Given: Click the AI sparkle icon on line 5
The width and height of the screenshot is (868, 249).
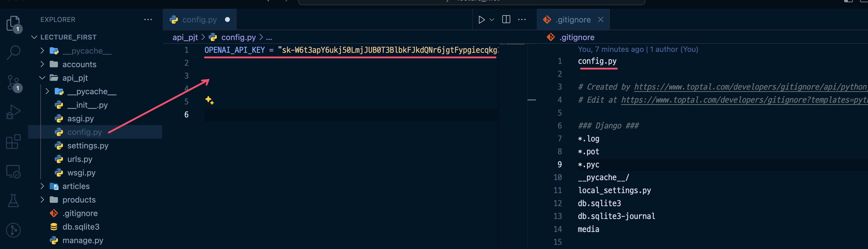Looking at the screenshot, I should click(210, 100).
